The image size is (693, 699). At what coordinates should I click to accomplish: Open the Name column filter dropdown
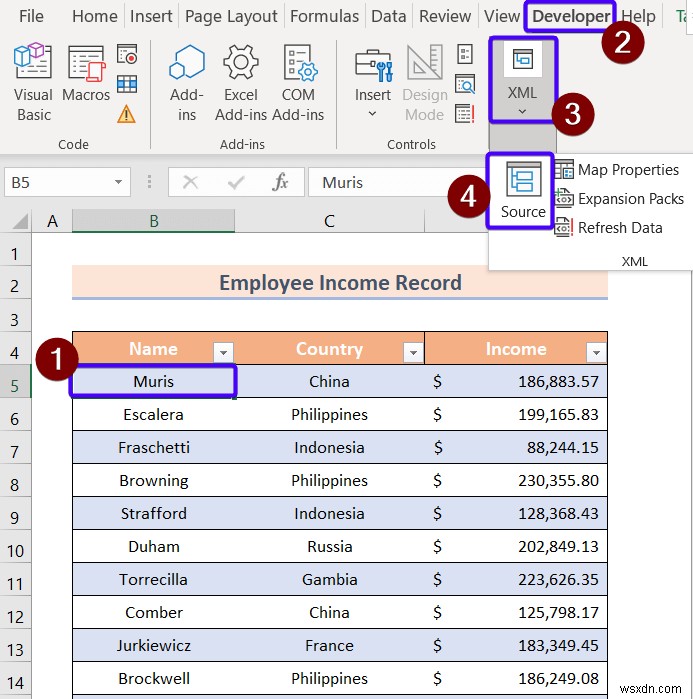pyautogui.click(x=223, y=352)
